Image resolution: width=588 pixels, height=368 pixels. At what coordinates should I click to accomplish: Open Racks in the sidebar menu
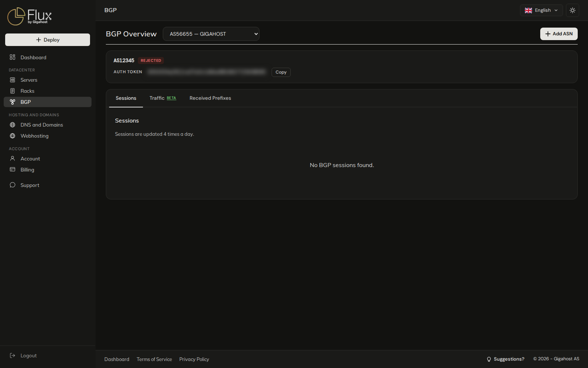[47, 91]
